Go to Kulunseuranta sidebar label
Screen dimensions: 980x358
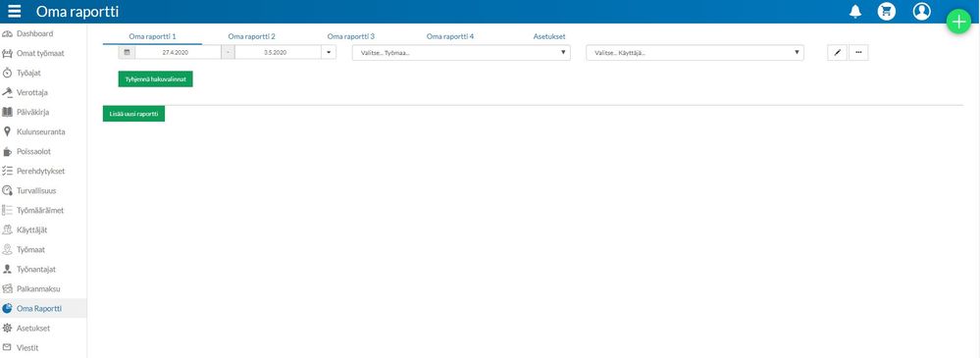pos(40,131)
